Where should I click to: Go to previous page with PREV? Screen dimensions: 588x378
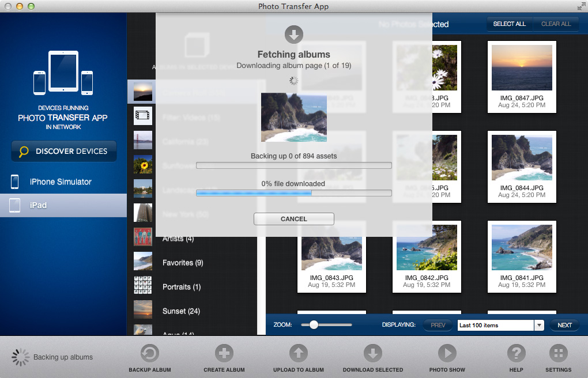tap(438, 325)
